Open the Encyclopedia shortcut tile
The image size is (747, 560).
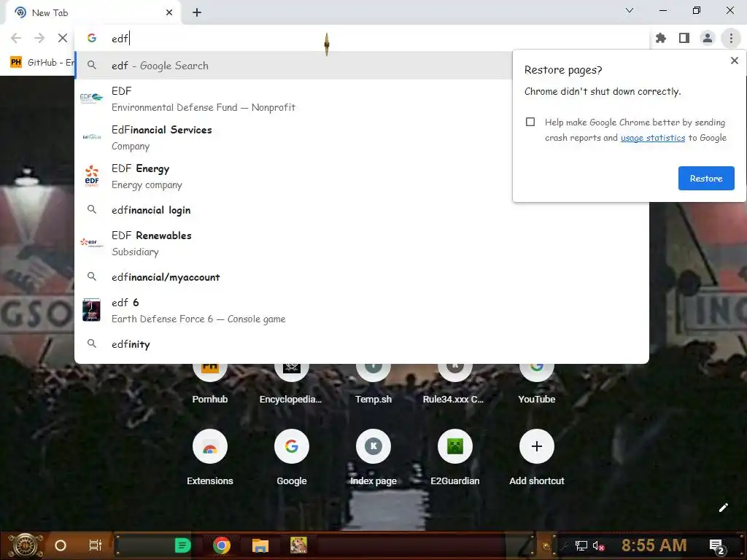coord(291,384)
